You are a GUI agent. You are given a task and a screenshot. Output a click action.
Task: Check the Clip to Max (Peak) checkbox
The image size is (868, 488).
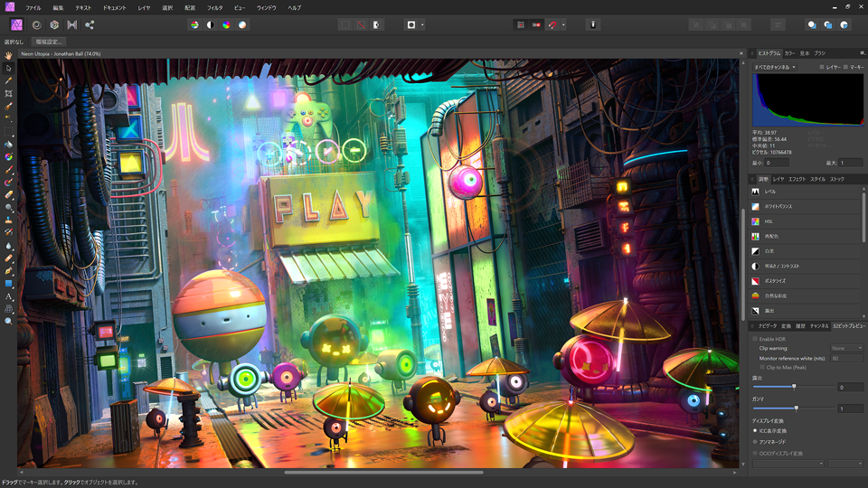pyautogui.click(x=762, y=368)
